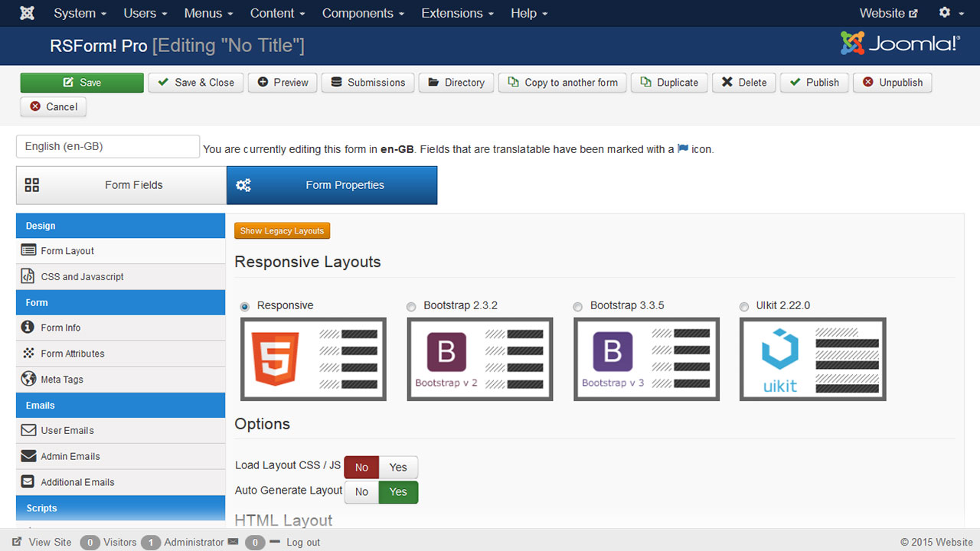Click Show Legacy Layouts button

click(282, 230)
